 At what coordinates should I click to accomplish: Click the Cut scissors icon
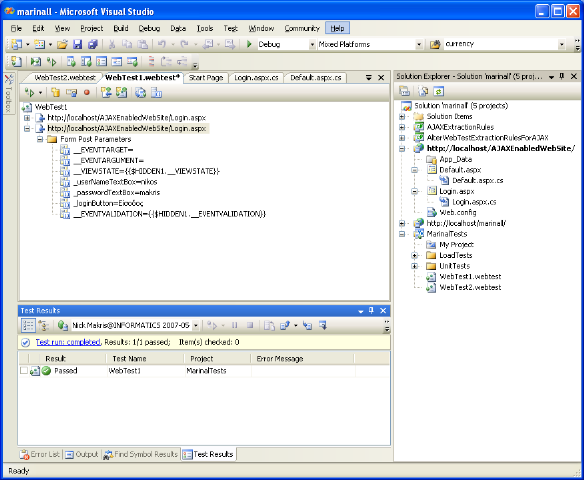111,44
